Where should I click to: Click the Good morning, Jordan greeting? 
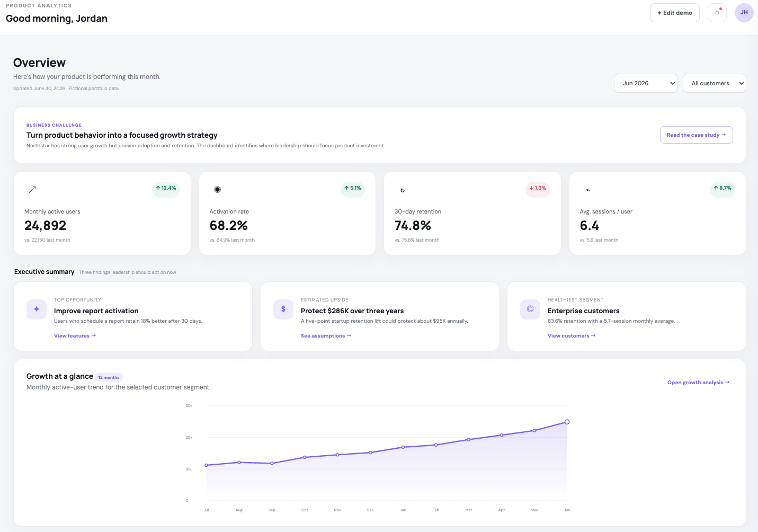click(57, 19)
